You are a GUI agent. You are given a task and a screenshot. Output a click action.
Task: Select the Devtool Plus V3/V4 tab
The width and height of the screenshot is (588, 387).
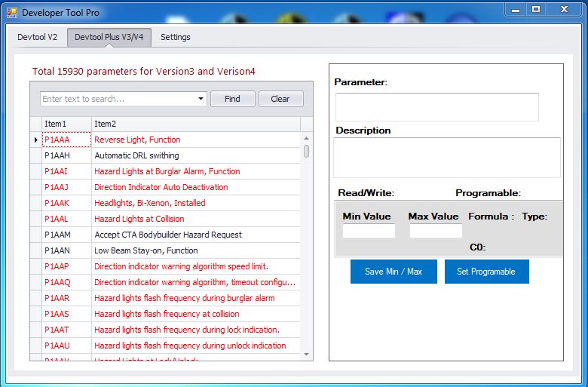[x=109, y=37]
